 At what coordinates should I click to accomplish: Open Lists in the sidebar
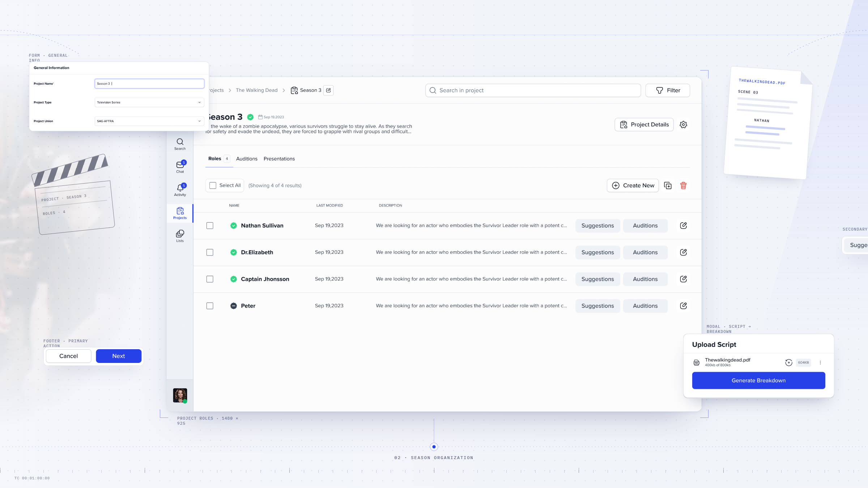[180, 236]
